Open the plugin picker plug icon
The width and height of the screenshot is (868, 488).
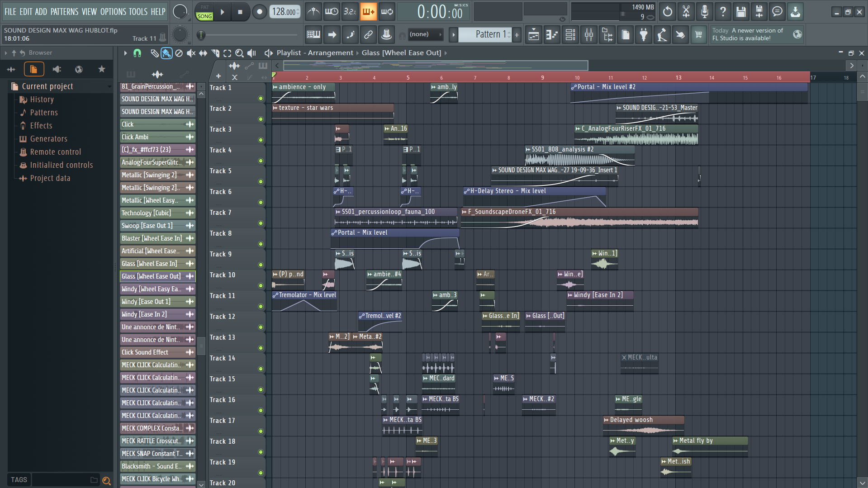click(644, 34)
